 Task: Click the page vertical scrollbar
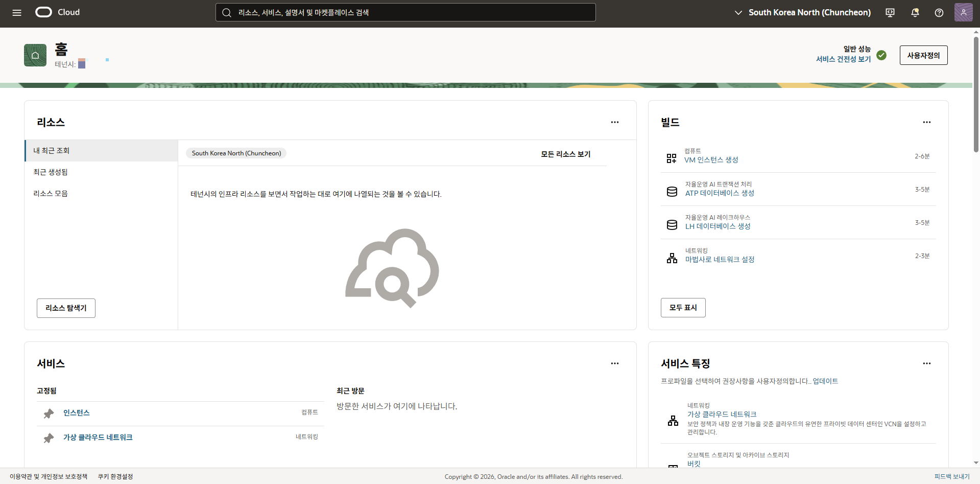(976, 95)
